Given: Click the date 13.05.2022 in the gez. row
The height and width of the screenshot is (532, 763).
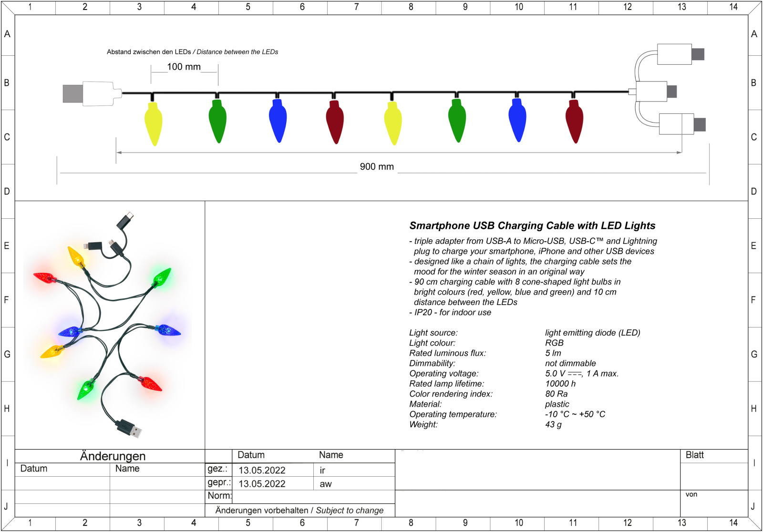Looking at the screenshot, I should click(262, 471).
